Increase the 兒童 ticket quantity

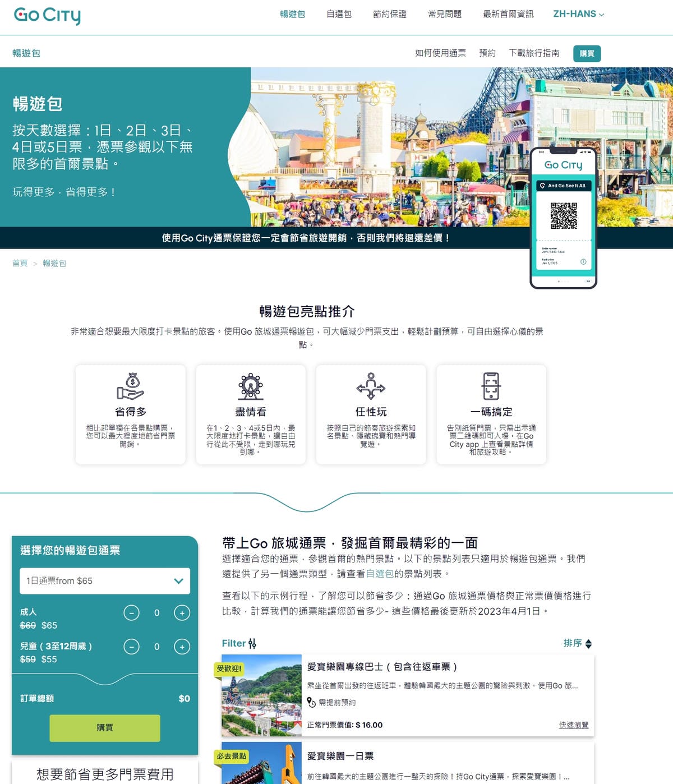(182, 647)
